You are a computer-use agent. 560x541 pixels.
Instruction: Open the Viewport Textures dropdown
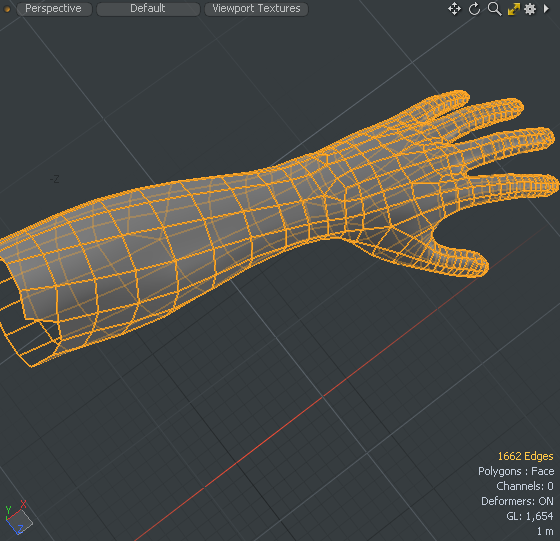tap(256, 9)
